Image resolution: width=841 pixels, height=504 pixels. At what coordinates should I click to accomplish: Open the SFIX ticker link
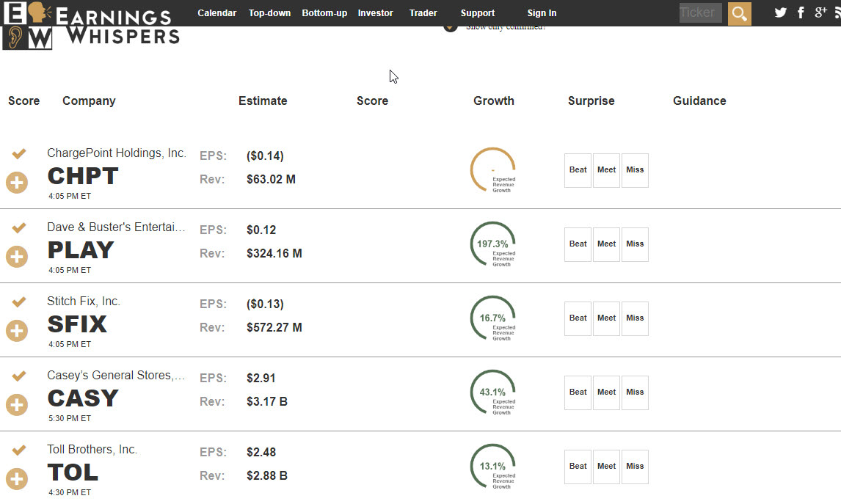click(x=77, y=324)
